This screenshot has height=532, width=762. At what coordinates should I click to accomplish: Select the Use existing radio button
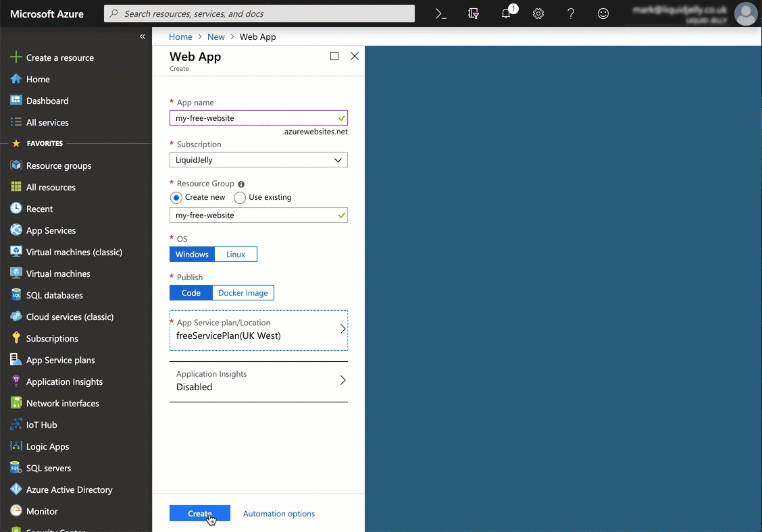click(240, 198)
